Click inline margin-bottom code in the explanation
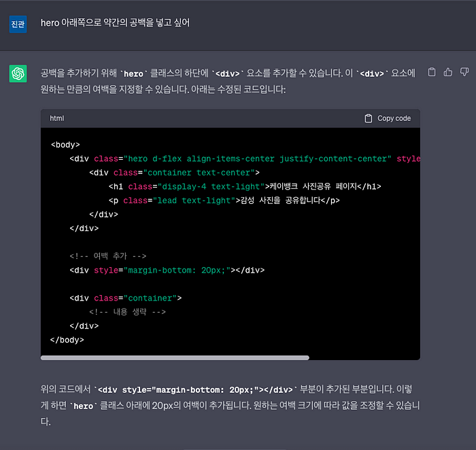Image resolution: width=476 pixels, height=450 pixels. tap(194, 390)
